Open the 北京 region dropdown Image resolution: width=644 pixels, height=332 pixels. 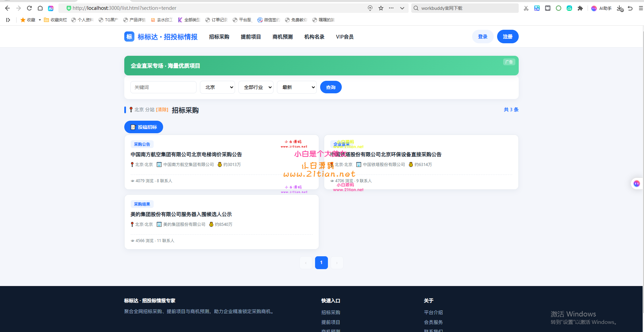(x=217, y=87)
